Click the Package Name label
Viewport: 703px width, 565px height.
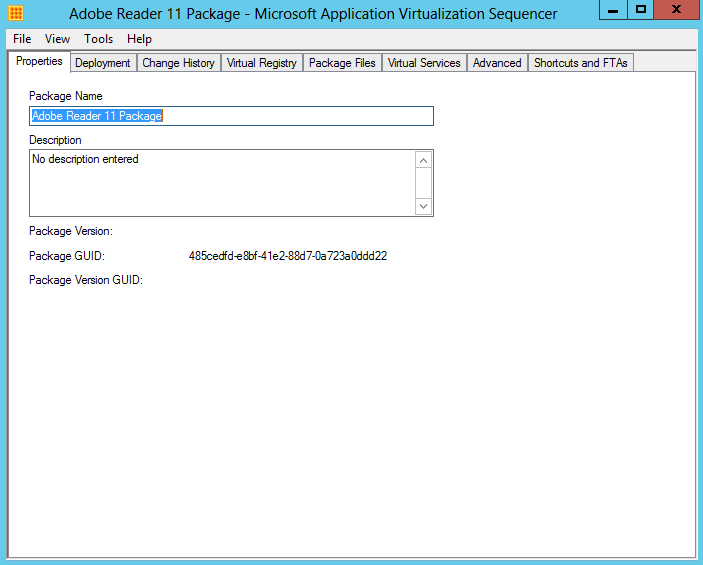point(65,96)
